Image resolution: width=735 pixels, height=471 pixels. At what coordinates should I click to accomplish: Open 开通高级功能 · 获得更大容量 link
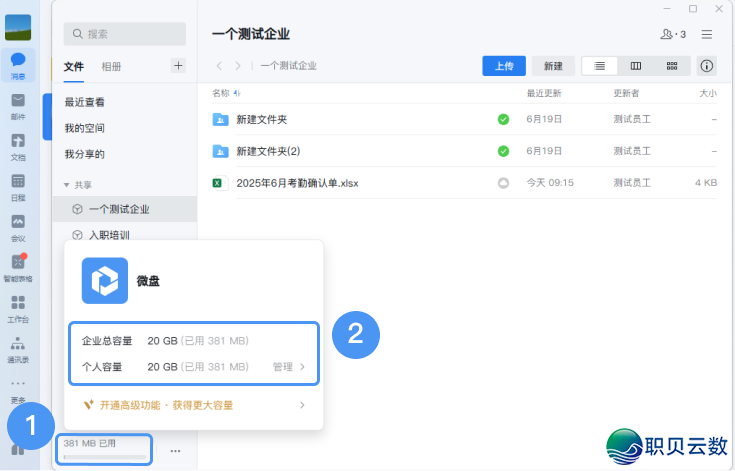pos(166,405)
